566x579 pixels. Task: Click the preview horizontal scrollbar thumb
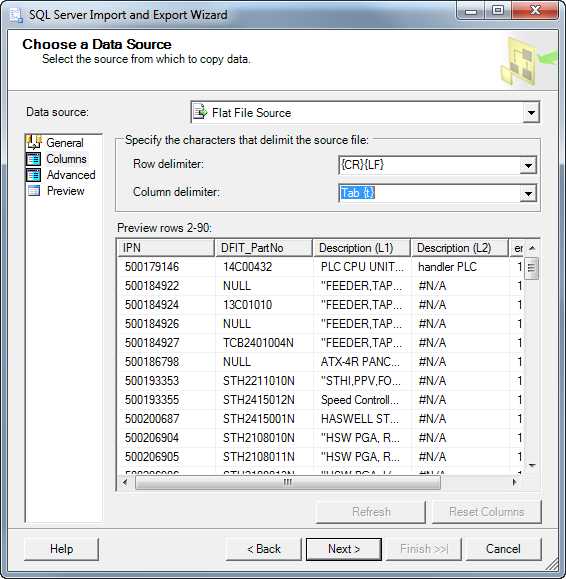tap(288, 482)
